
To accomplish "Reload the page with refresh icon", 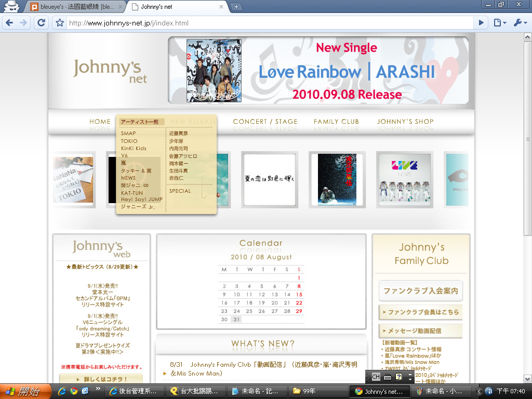I will click(x=41, y=23).
